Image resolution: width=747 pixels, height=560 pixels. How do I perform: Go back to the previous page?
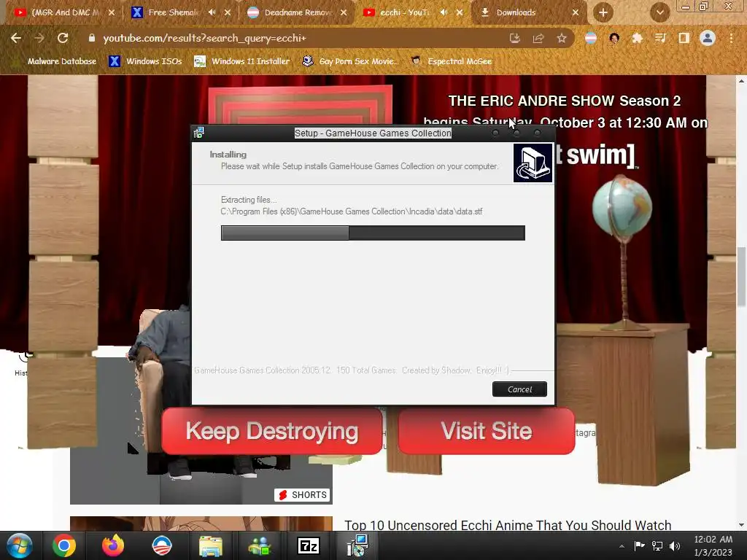[16, 38]
